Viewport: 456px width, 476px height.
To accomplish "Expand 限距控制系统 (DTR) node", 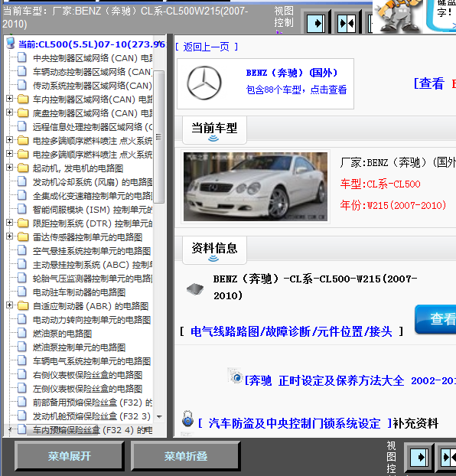I will pos(9,223).
